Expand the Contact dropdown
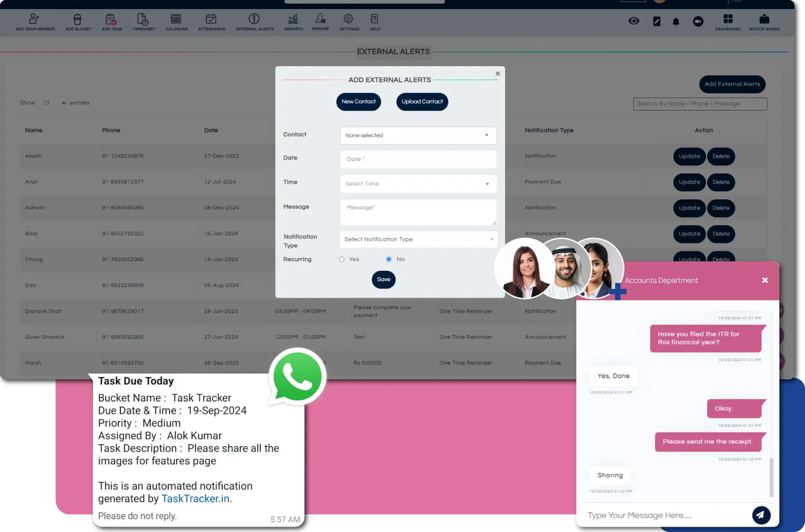Image resolution: width=805 pixels, height=532 pixels. (x=418, y=135)
